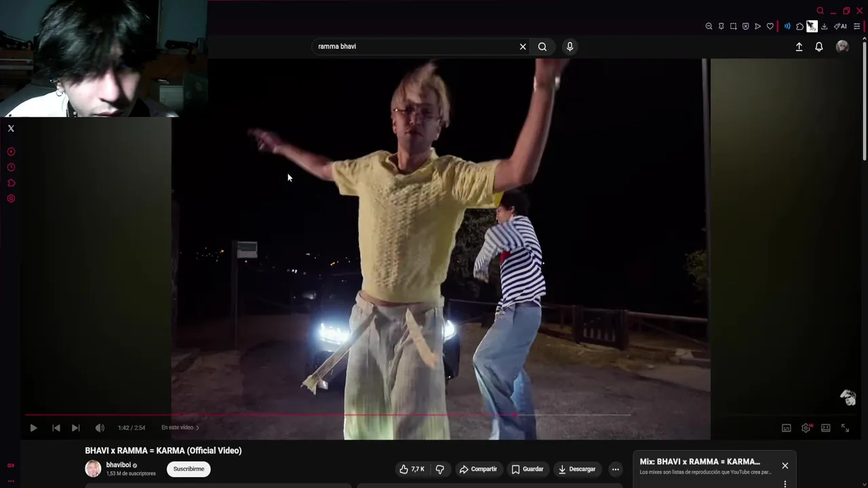Screen dimensions: 868x488
Task: Click the ad blocker shield icon
Action: pos(745,26)
